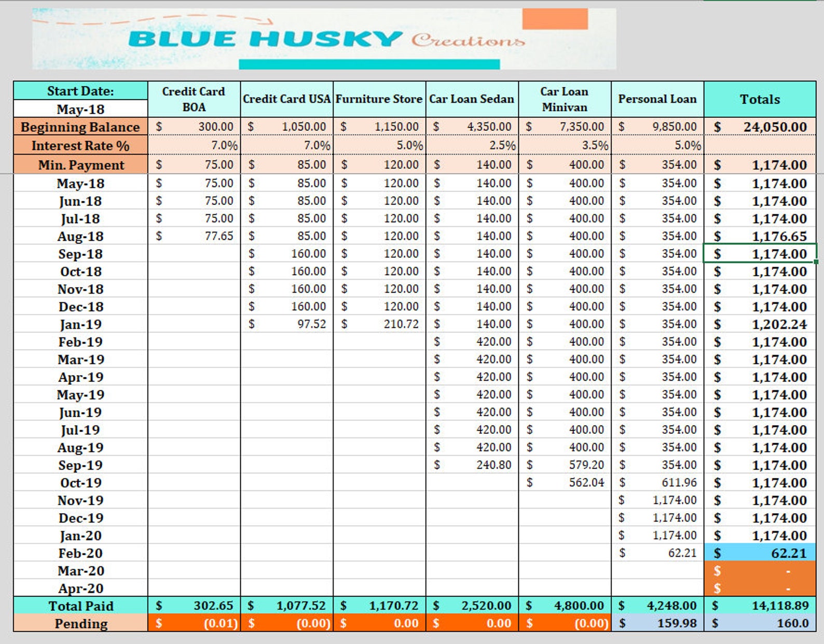Select the Credit Card BOA column header
824x644 pixels.
point(194,99)
